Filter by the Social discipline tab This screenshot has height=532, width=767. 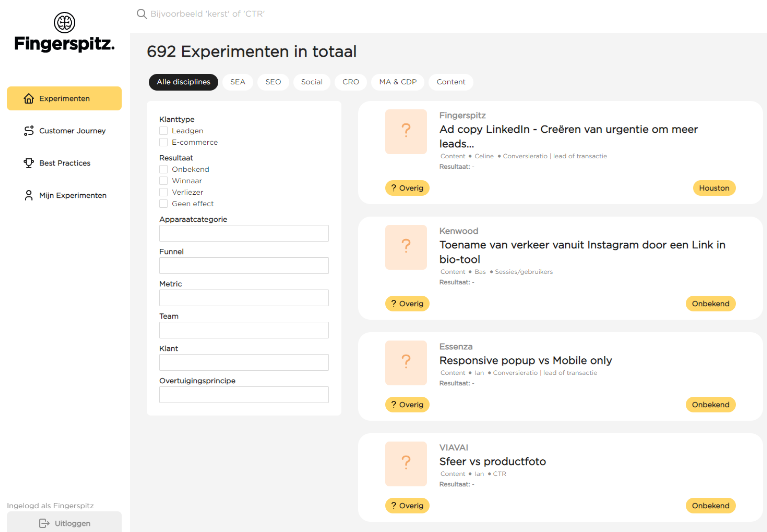(312, 82)
